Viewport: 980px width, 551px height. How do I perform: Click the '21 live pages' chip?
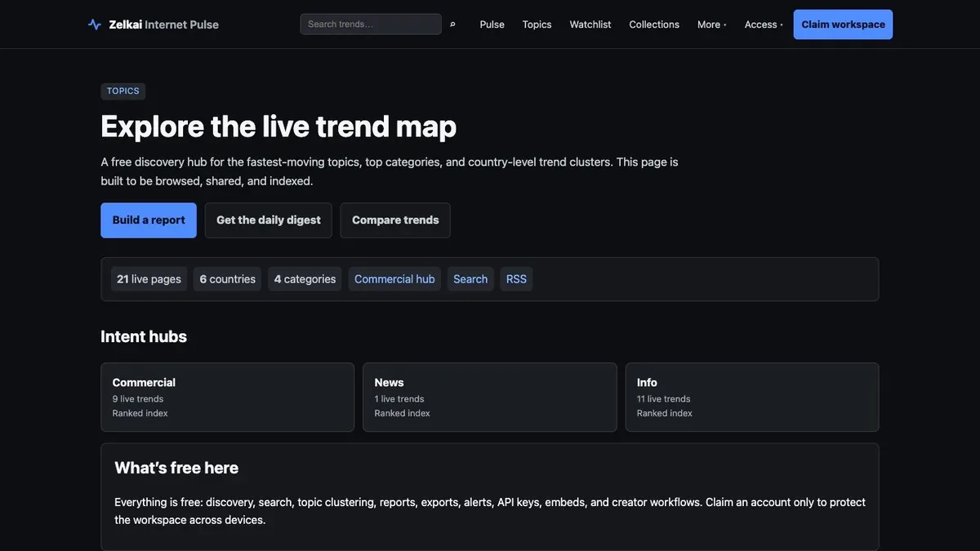(x=149, y=279)
